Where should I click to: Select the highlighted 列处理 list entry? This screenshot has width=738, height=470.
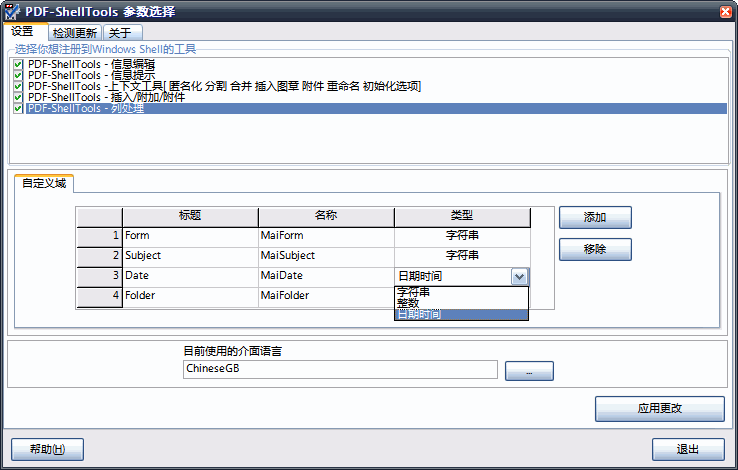[x=376, y=109]
